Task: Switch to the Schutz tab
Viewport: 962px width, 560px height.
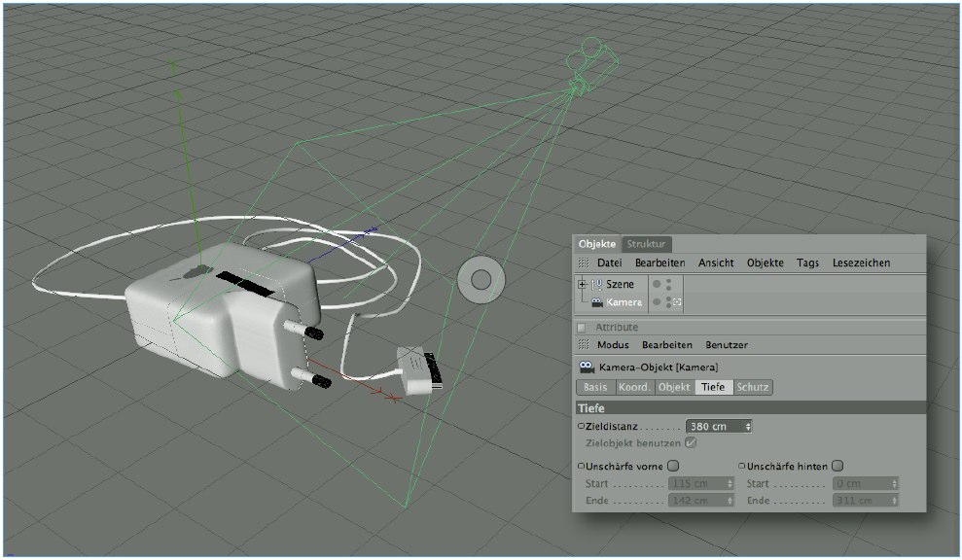Action: tap(753, 387)
